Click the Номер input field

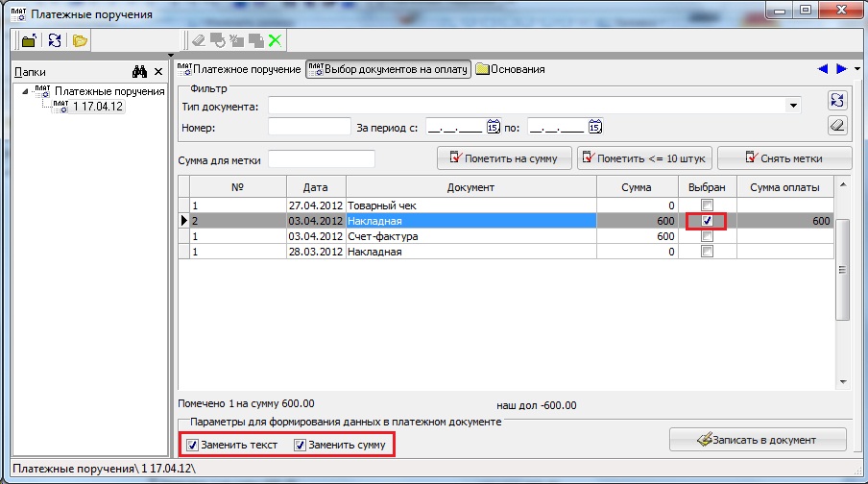[309, 127]
